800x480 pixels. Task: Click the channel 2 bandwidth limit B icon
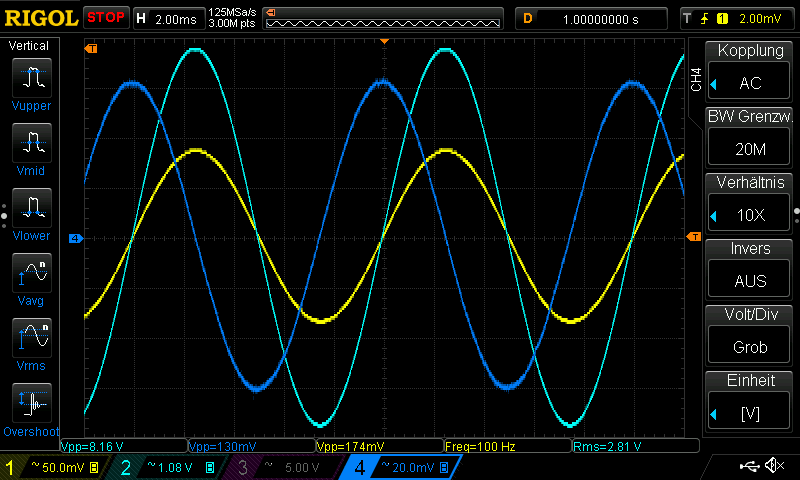click(x=210, y=467)
